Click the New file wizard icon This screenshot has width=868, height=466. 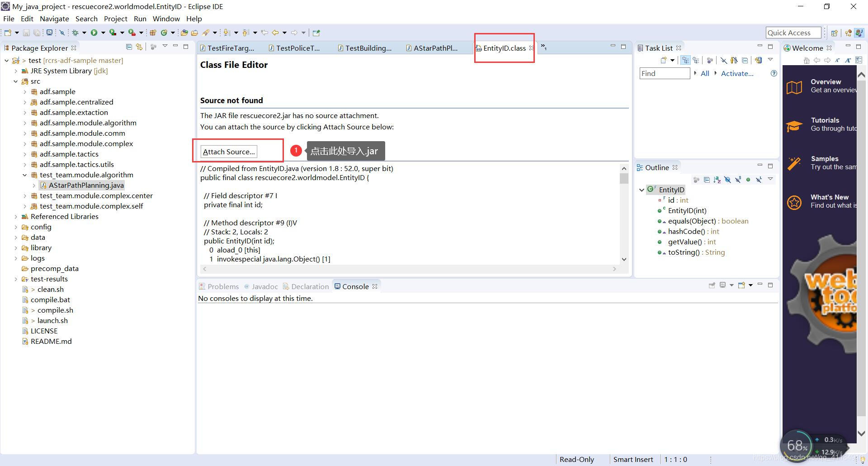(8, 33)
